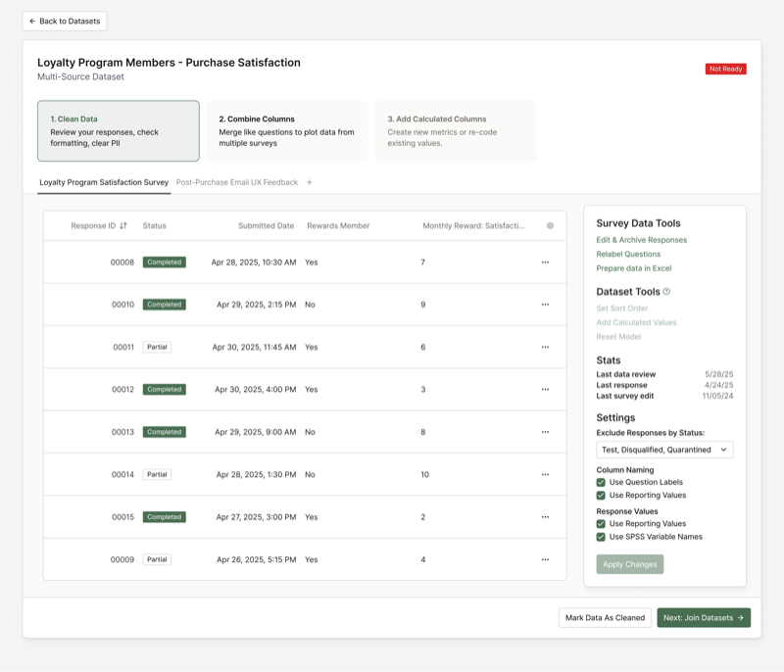This screenshot has height=672, width=784.
Task: Click Last data review date 5/28/25
Action: (719, 374)
